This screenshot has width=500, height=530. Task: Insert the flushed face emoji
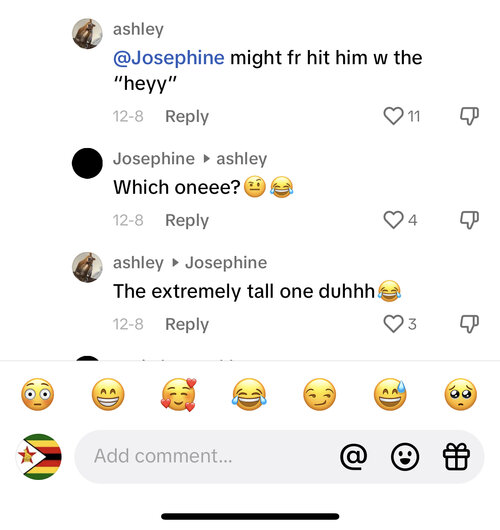pos(38,394)
